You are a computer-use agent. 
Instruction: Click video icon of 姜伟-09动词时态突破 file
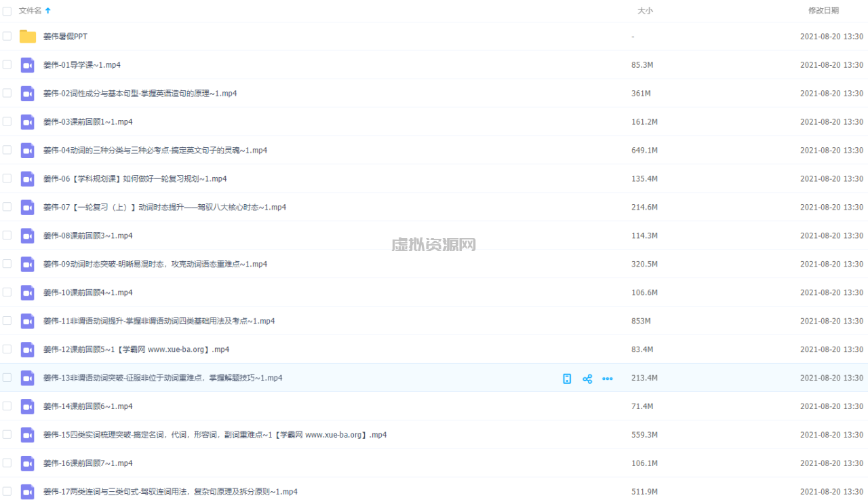click(x=27, y=265)
